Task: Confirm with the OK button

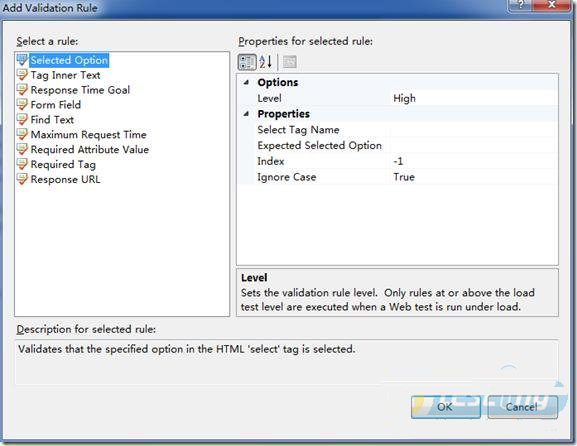Action: [x=446, y=407]
